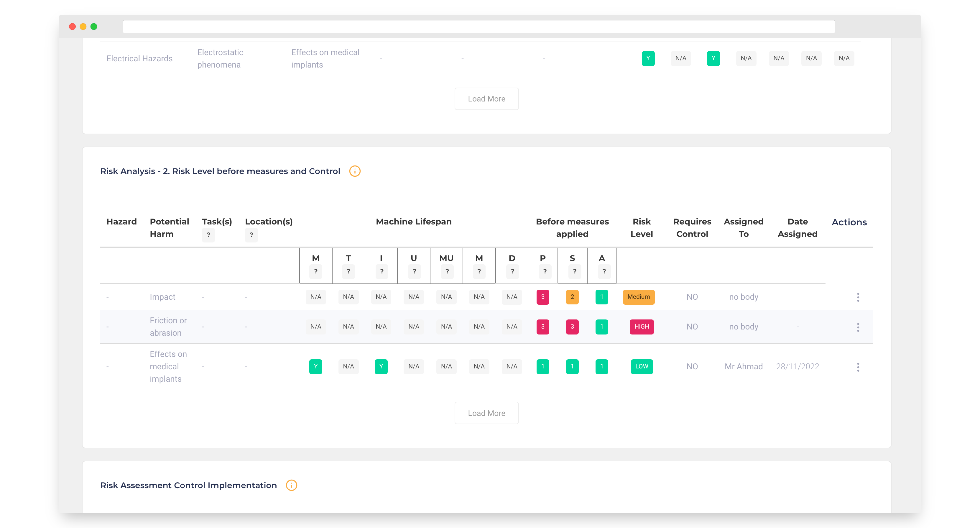Click the Actions column header
The image size is (980, 528).
(x=849, y=222)
